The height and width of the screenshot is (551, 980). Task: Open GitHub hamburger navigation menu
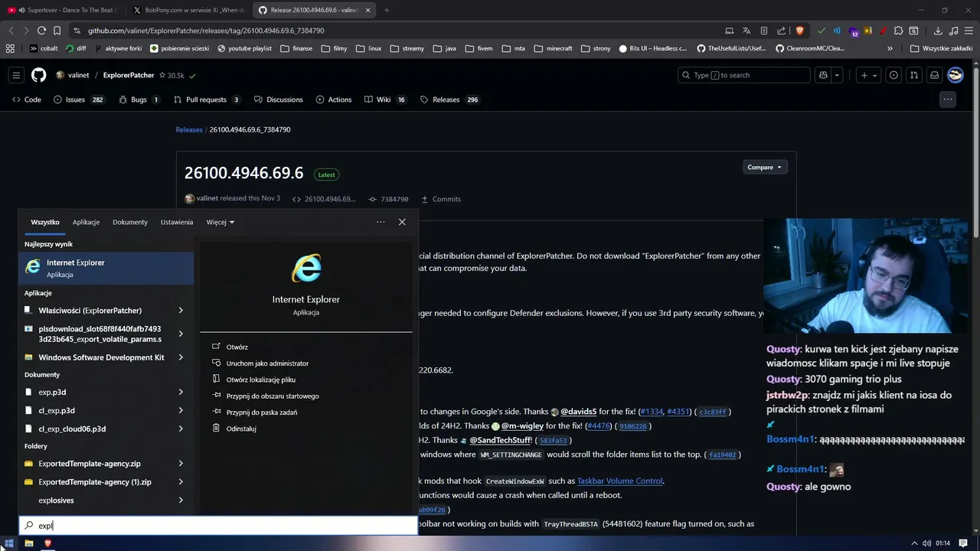tap(16, 75)
